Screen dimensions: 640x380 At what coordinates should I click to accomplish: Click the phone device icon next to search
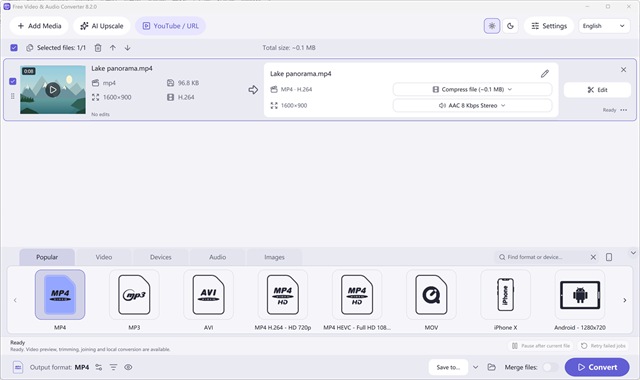pyautogui.click(x=609, y=257)
